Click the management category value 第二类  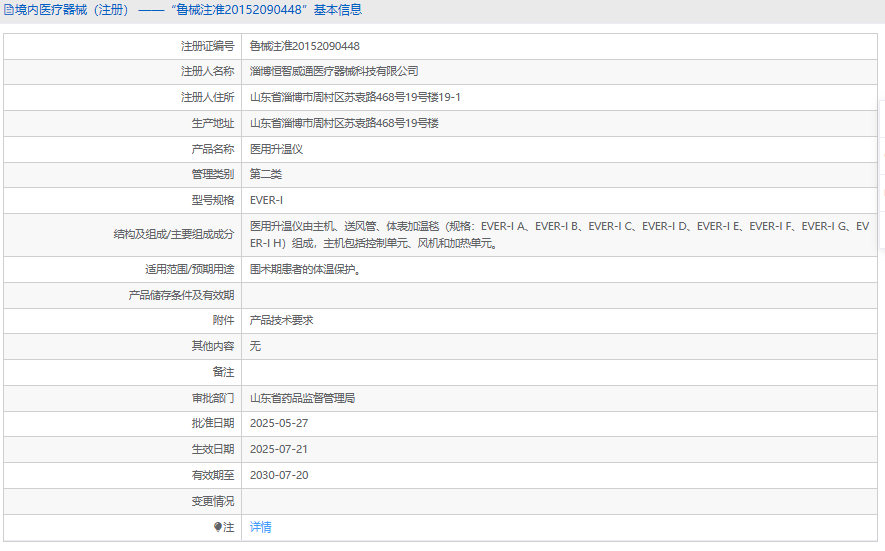266,174
